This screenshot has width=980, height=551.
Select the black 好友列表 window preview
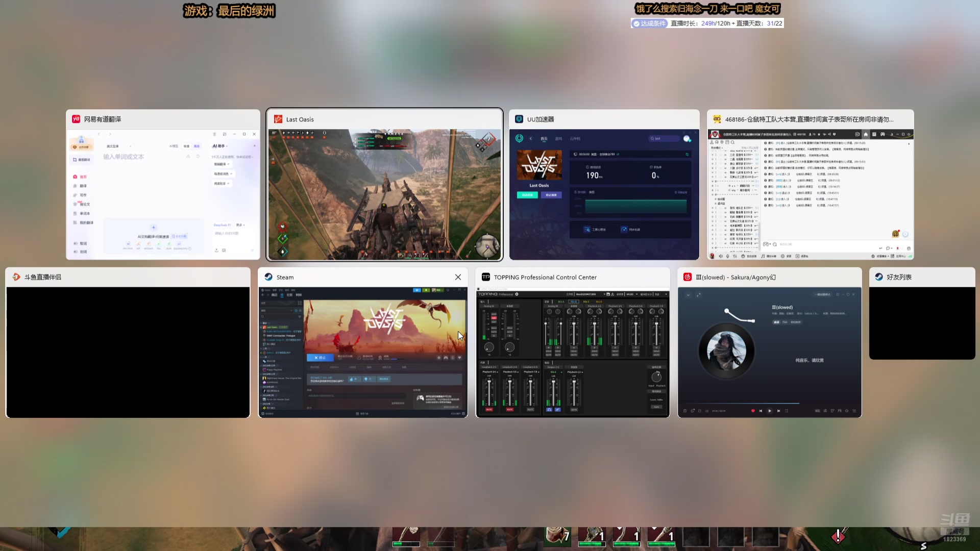922,323
